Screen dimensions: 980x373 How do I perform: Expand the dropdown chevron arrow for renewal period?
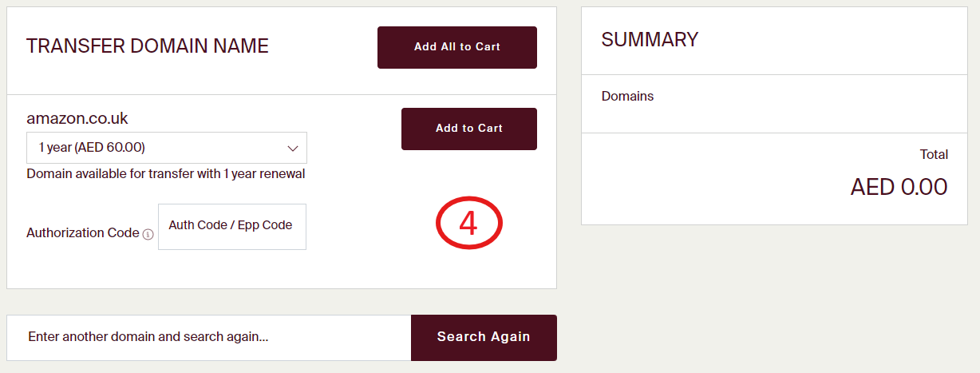(292, 148)
